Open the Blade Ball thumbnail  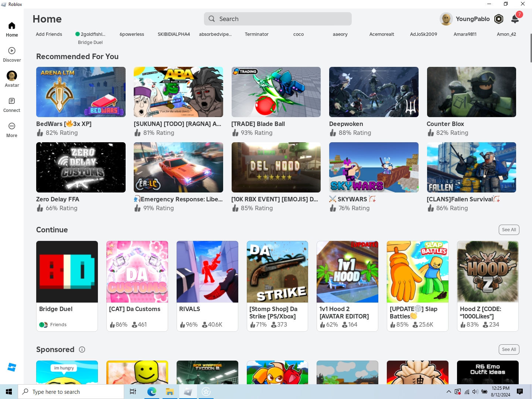[276, 92]
